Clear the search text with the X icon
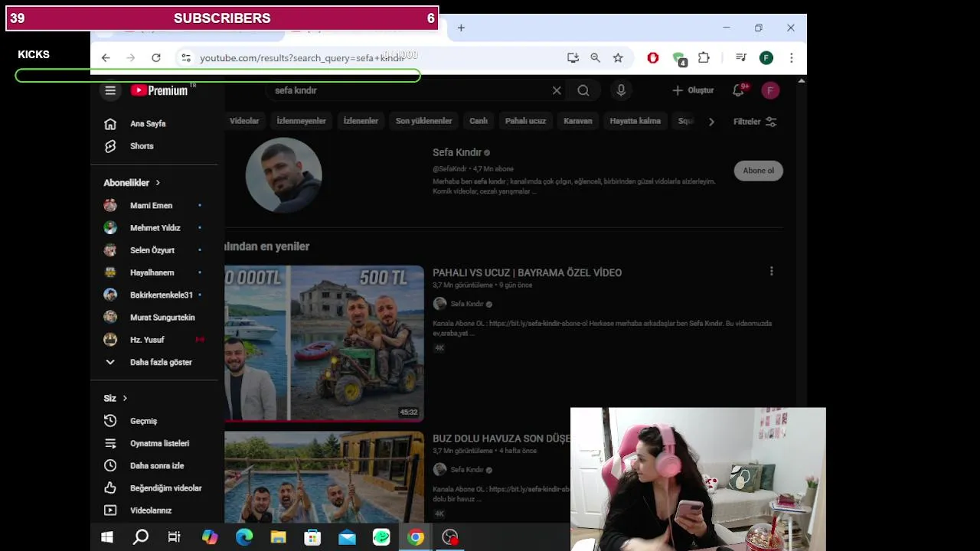The width and height of the screenshot is (980, 551). [557, 90]
